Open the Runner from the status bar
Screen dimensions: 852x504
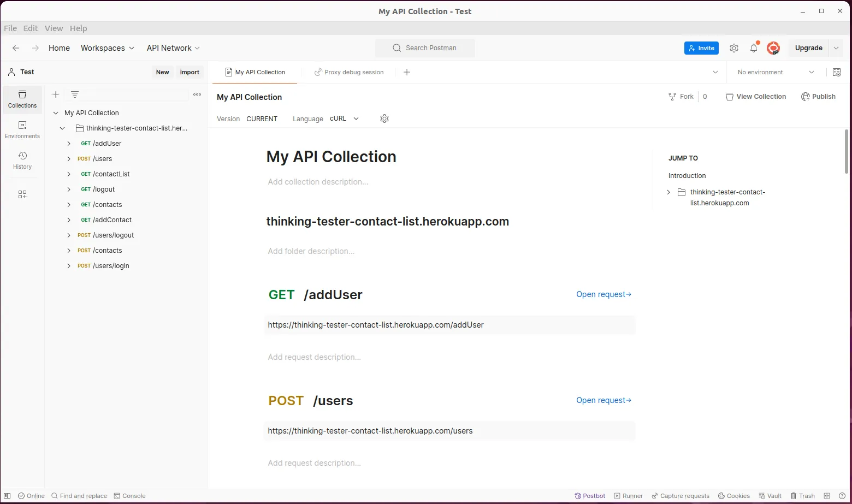(628, 496)
